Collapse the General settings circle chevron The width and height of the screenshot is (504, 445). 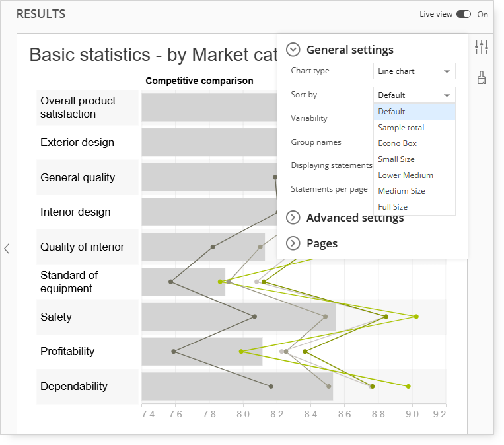coord(293,50)
